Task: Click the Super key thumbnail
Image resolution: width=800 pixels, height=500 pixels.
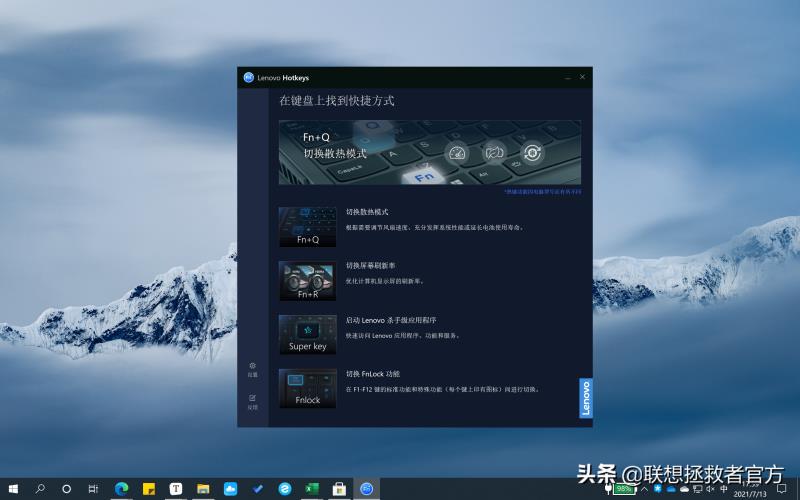Action: tap(308, 334)
